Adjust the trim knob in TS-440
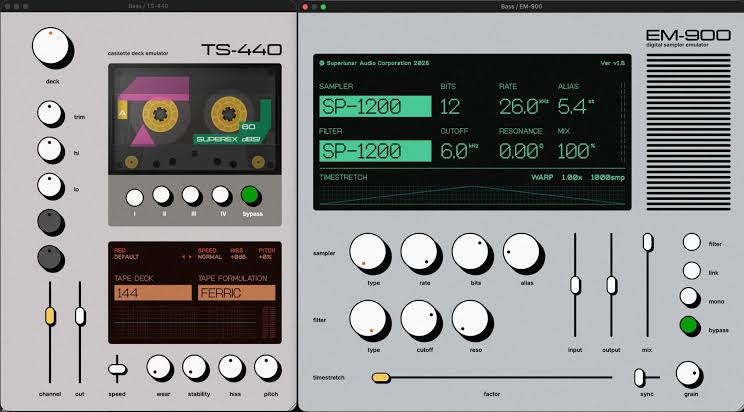Image resolution: width=744 pixels, height=412 pixels. coord(50,113)
